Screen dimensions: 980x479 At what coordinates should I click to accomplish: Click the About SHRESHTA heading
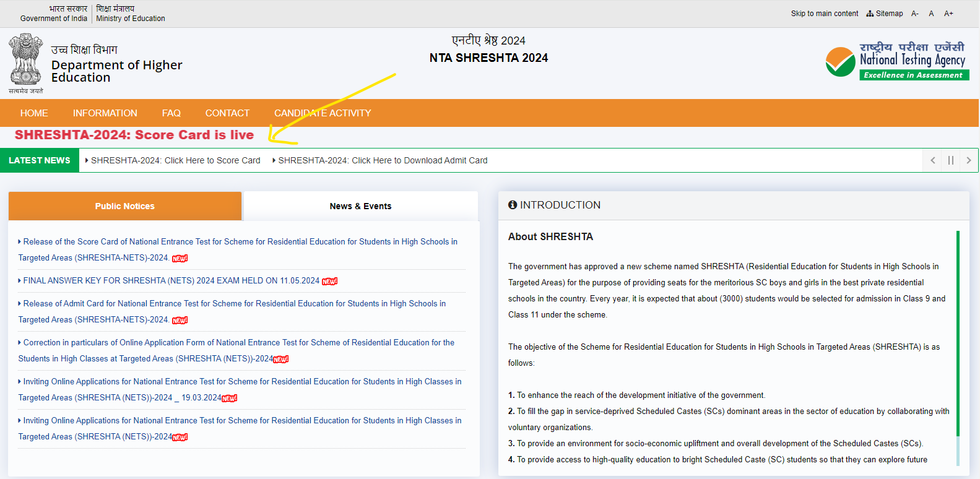point(550,236)
